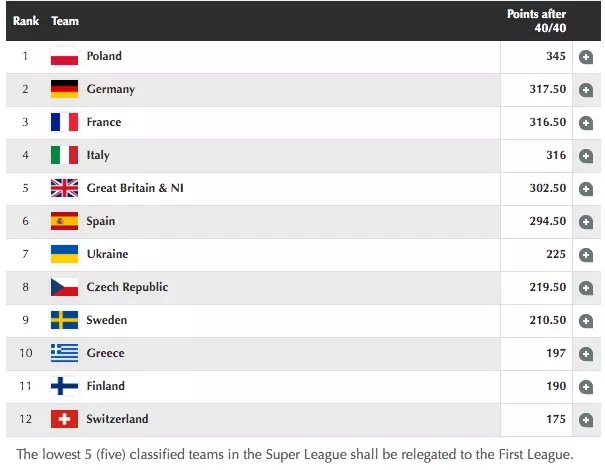The width and height of the screenshot is (605, 470).
Task: Select the Czech Republic team name
Action: (127, 287)
